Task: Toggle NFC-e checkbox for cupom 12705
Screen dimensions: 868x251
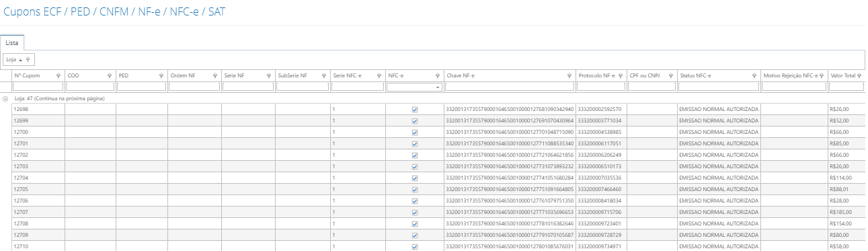Action: tap(414, 190)
